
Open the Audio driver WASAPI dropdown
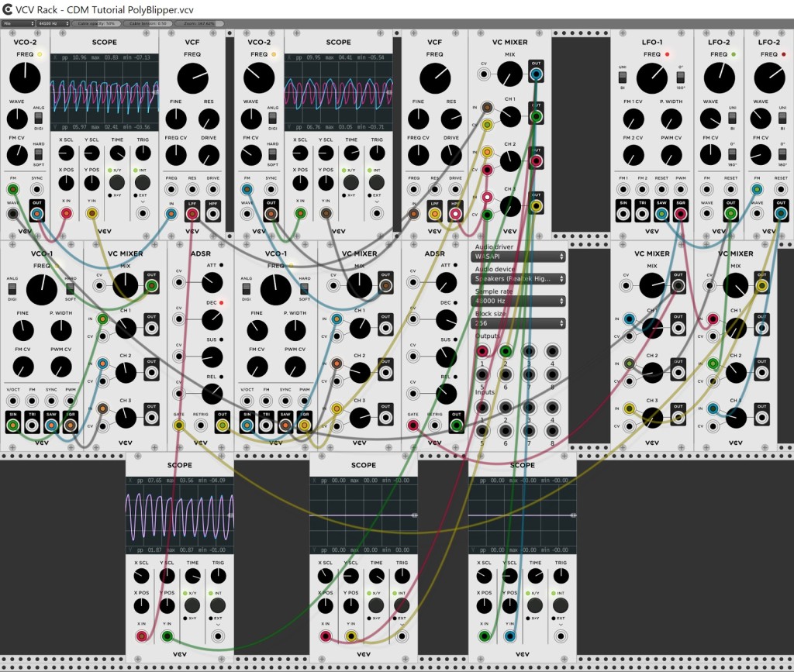coord(519,256)
